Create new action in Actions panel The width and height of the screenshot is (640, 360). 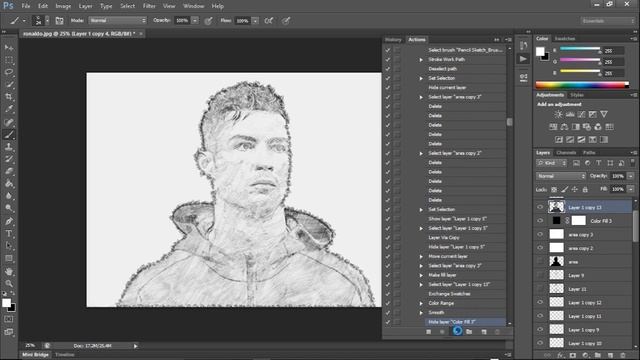pyautogui.click(x=484, y=332)
